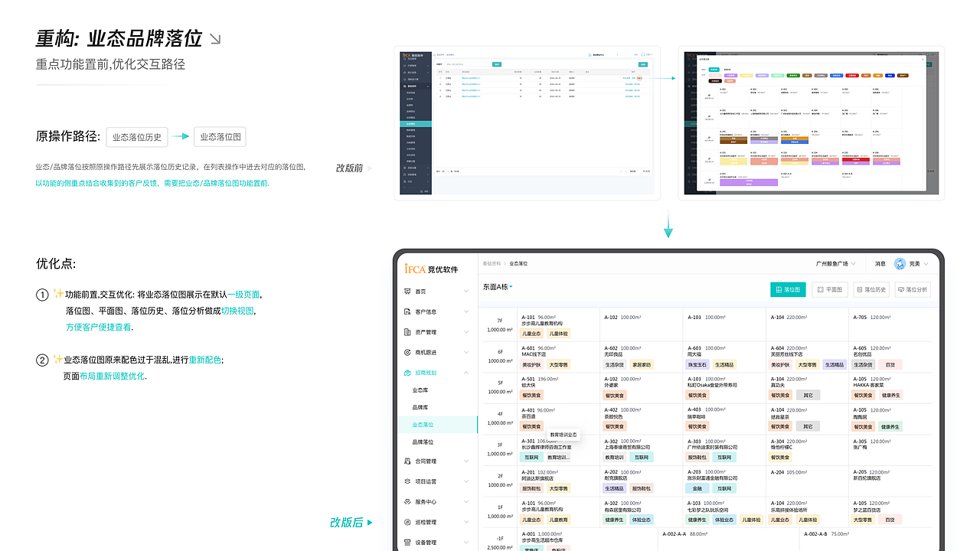Switch view to 平面图
Screen dimensions: 980x551
(x=831, y=289)
